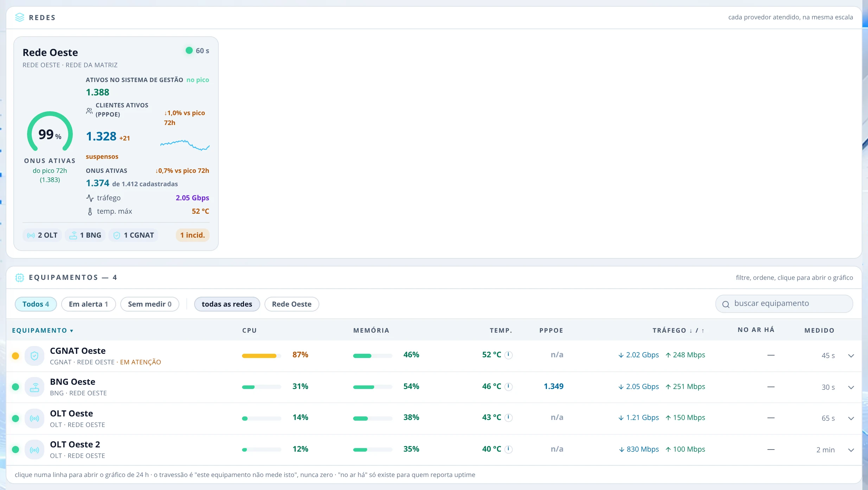
Task: Click the BNG Oeste router icon
Action: click(34, 387)
